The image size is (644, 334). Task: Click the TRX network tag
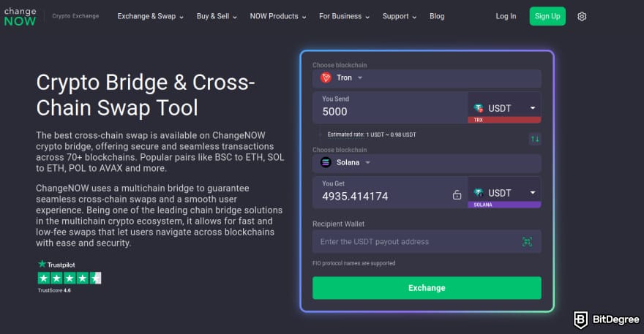click(x=504, y=120)
